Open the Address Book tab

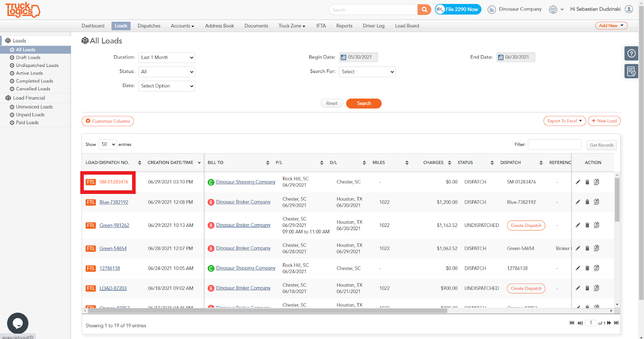coord(219,26)
